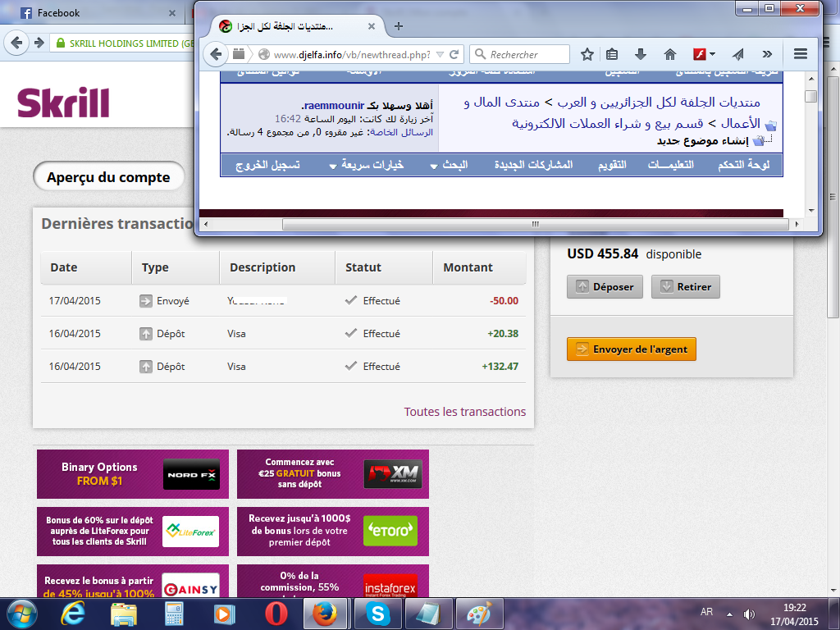Open Aperçu du compte tab
The width and height of the screenshot is (840, 630).
[x=108, y=177]
